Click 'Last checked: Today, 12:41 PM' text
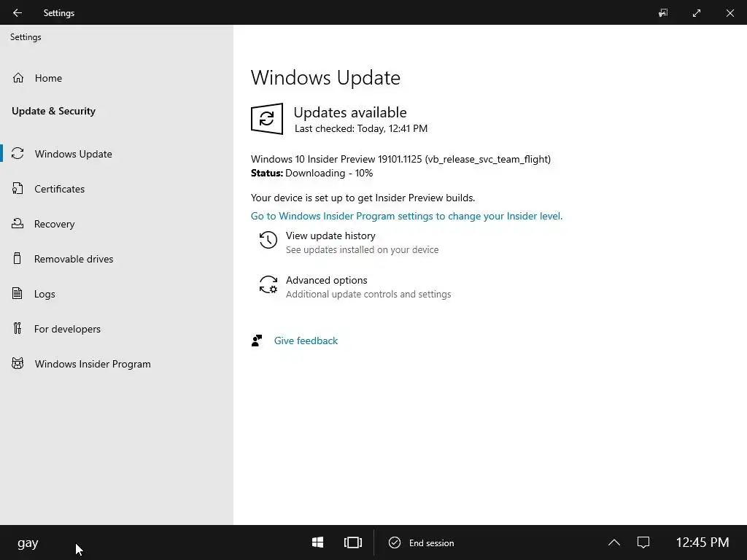Image resolution: width=747 pixels, height=560 pixels. [x=361, y=128]
